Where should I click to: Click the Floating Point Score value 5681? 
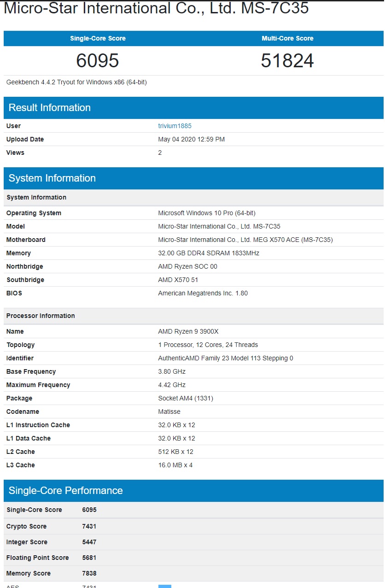89,558
